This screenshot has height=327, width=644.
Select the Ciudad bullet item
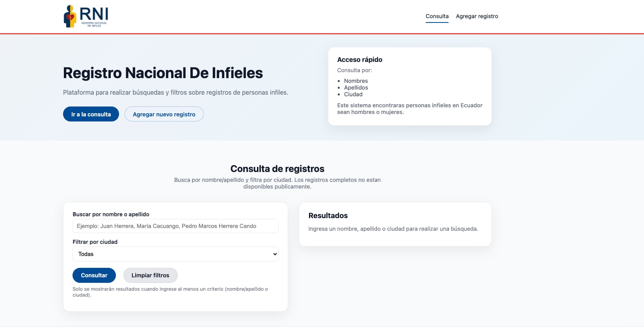click(x=353, y=94)
